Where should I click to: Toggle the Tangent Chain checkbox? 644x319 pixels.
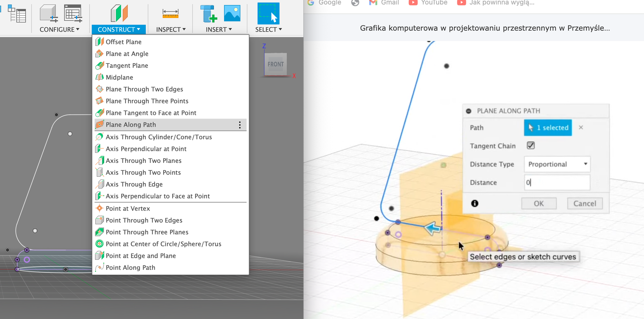click(531, 145)
